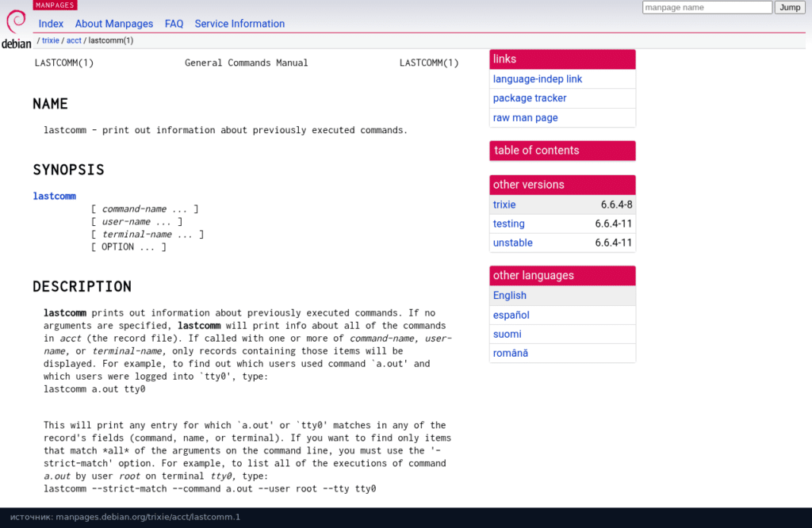Click the DESCRIPTION section heading

[x=82, y=287]
